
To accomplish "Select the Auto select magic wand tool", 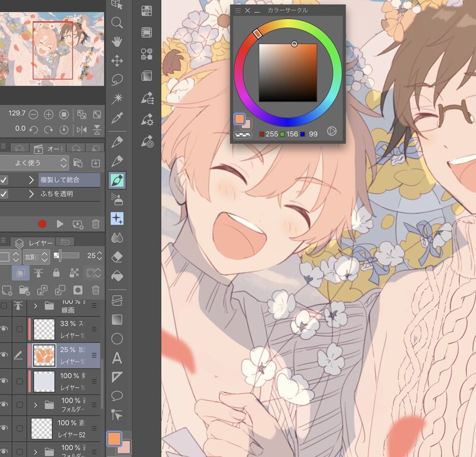I will (x=117, y=98).
